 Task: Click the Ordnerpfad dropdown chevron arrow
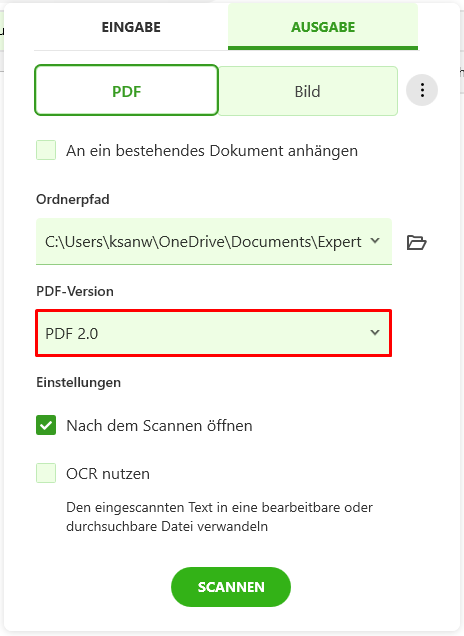pyautogui.click(x=375, y=241)
